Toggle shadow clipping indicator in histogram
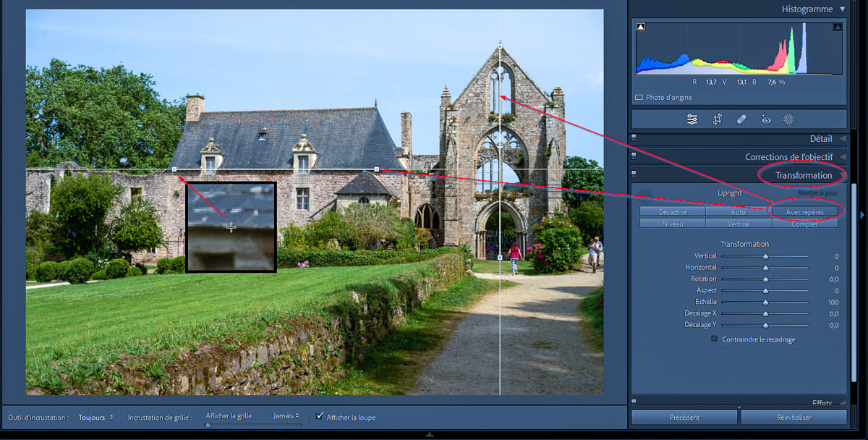 (x=641, y=27)
